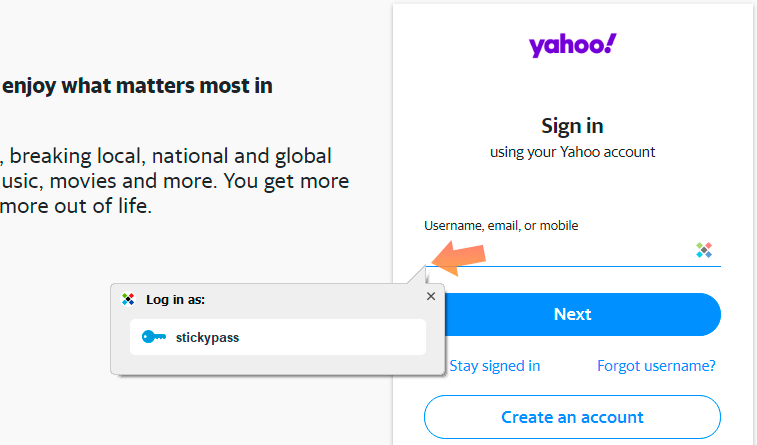Toggle the Stay signed in option

click(x=494, y=366)
